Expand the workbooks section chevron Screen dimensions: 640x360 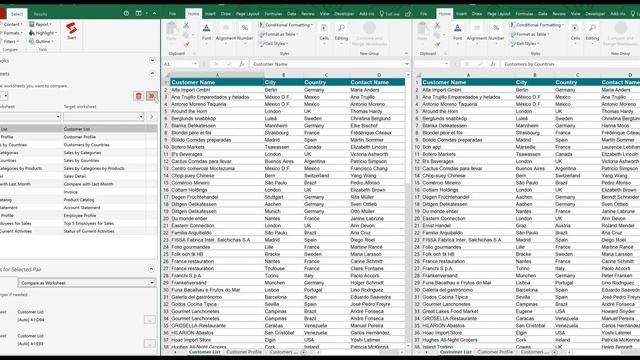pos(152,60)
